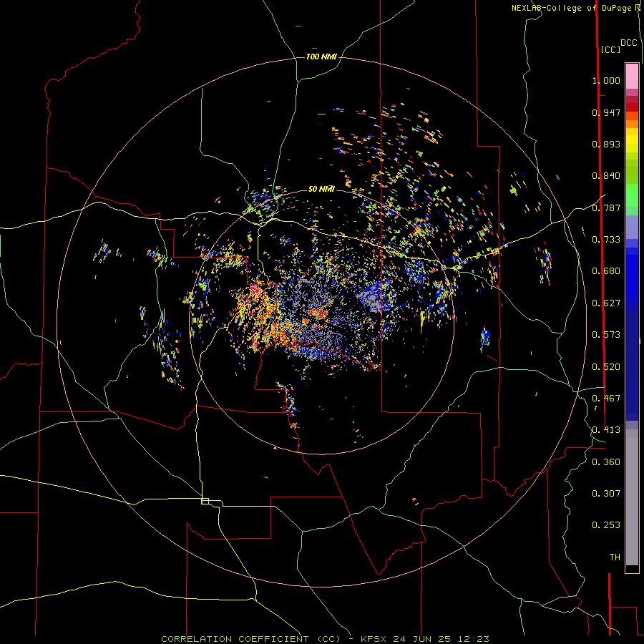Click the 1.000 value on the color scale

coord(606,80)
